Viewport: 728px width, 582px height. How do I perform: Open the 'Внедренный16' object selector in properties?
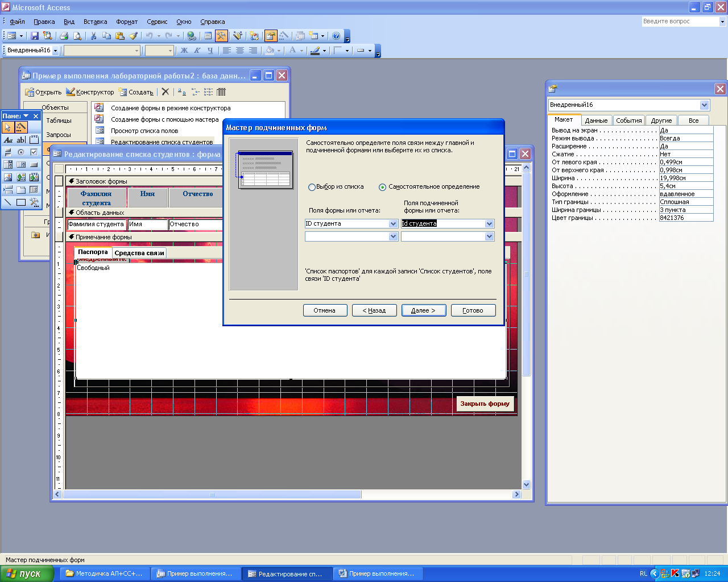(704, 105)
